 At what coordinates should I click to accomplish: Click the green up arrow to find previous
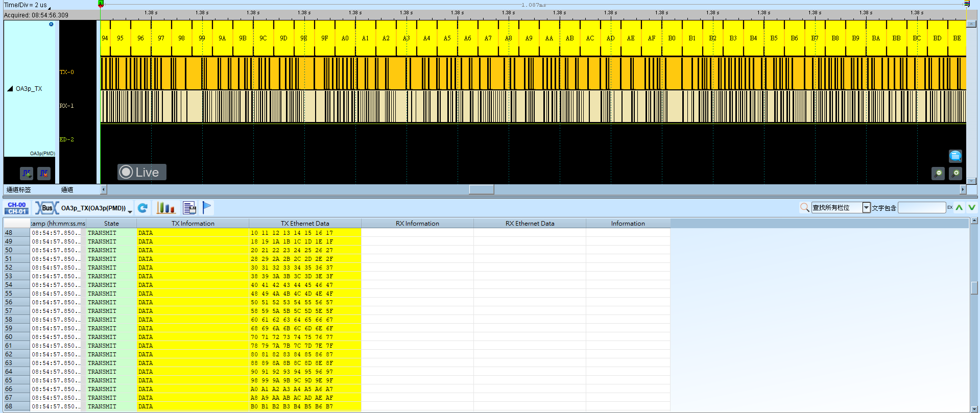(959, 207)
